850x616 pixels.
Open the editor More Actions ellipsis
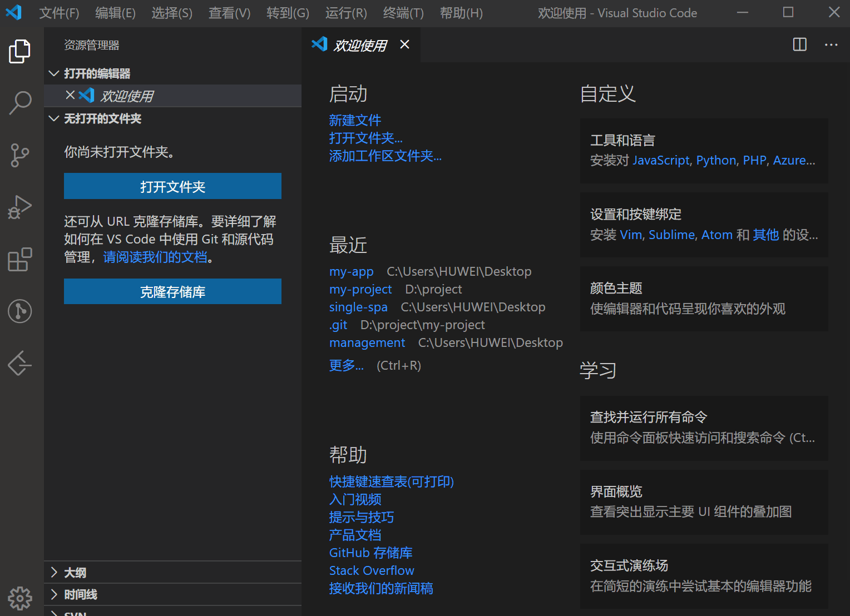click(831, 44)
